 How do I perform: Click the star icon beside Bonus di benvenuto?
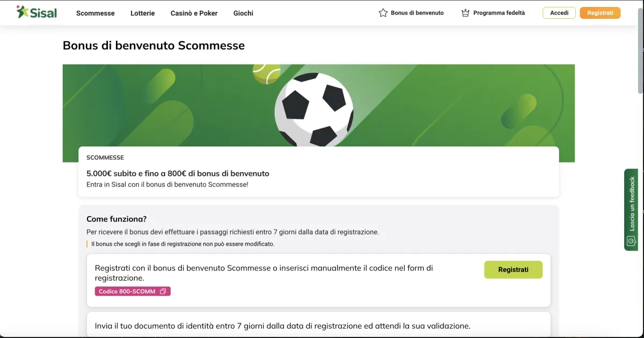pos(383,13)
